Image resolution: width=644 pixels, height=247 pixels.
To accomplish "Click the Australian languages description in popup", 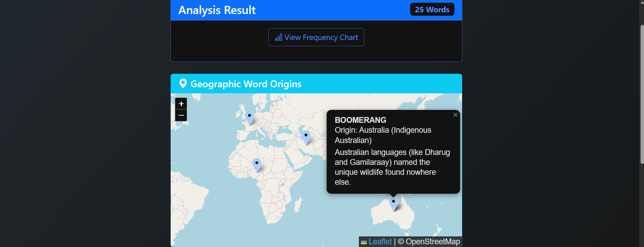I will click(x=392, y=167).
